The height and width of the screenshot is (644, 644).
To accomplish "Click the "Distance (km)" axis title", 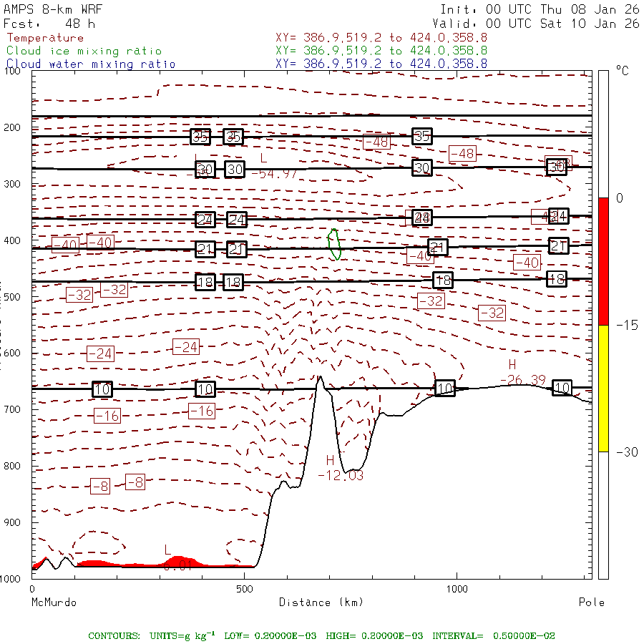I will tap(321, 602).
